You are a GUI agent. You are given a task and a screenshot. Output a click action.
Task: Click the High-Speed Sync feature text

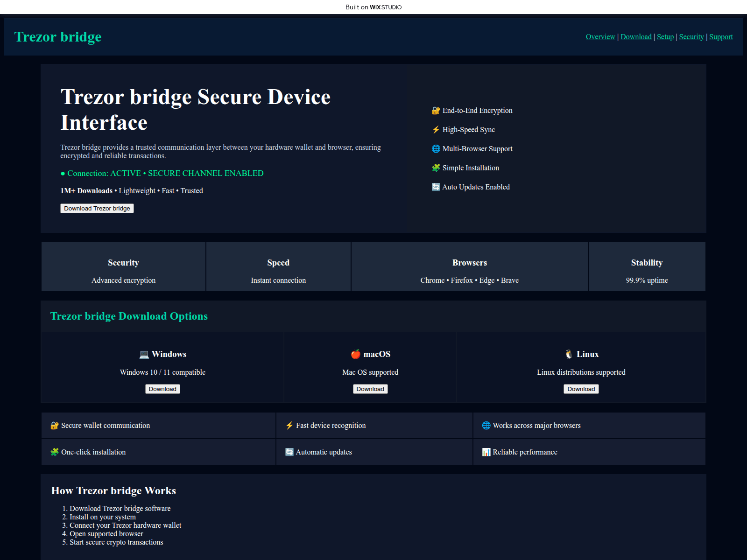pos(469,130)
